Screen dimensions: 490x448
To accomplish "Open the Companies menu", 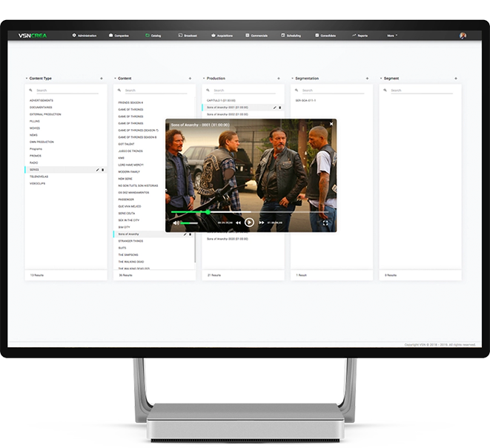I will pos(119,36).
